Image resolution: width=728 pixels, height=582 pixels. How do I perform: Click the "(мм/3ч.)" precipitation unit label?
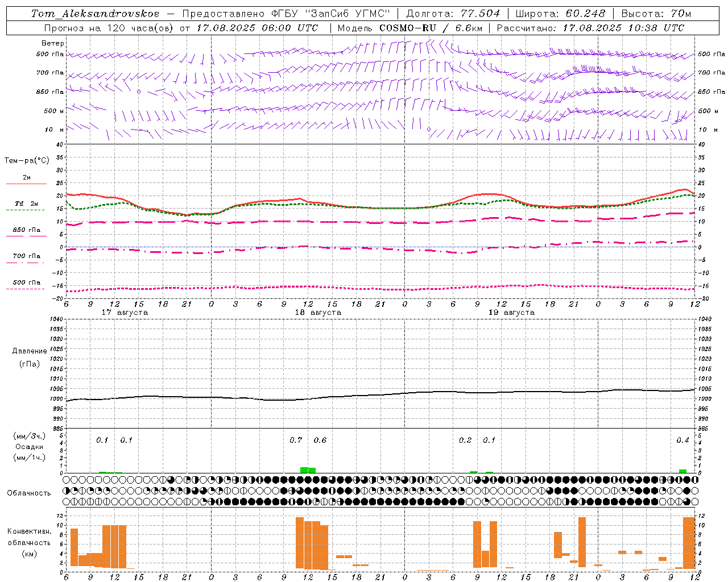[x=30, y=436]
